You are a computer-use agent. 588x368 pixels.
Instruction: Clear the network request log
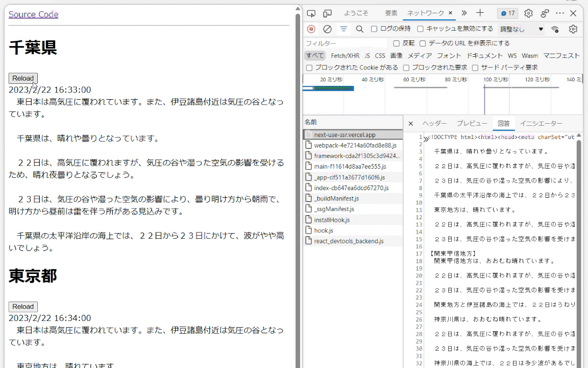pyautogui.click(x=328, y=29)
